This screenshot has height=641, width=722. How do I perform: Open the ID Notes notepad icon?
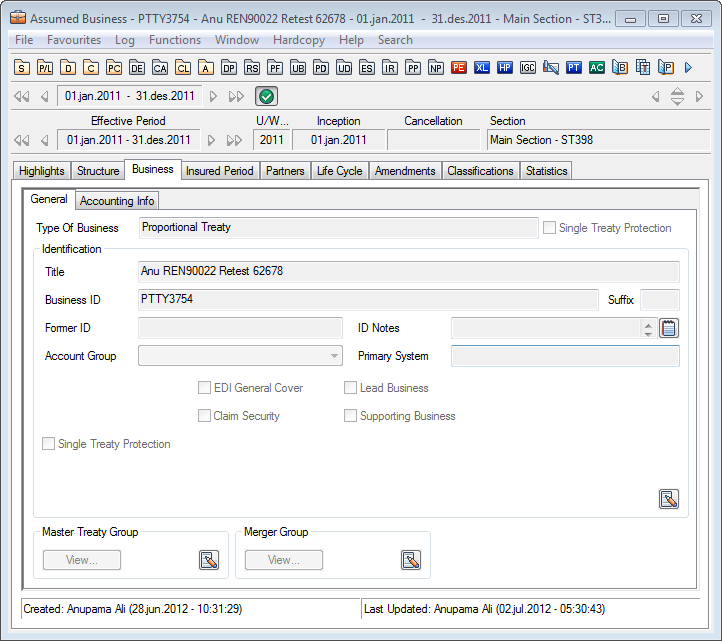(x=669, y=328)
